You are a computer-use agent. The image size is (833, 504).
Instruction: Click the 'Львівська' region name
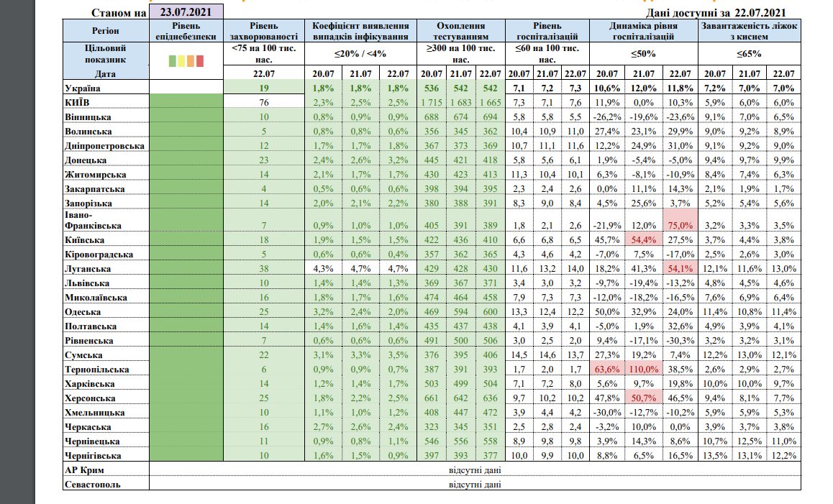click(x=89, y=283)
